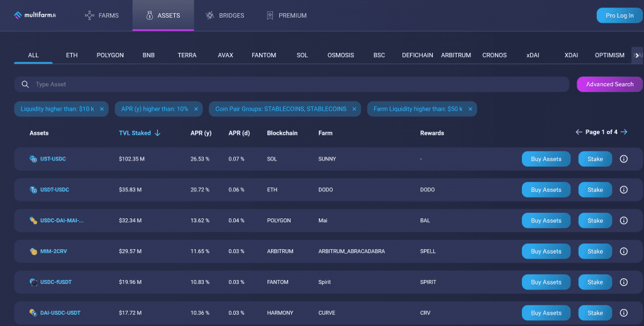
Task: Go to next page arrow
Action: pos(624,132)
